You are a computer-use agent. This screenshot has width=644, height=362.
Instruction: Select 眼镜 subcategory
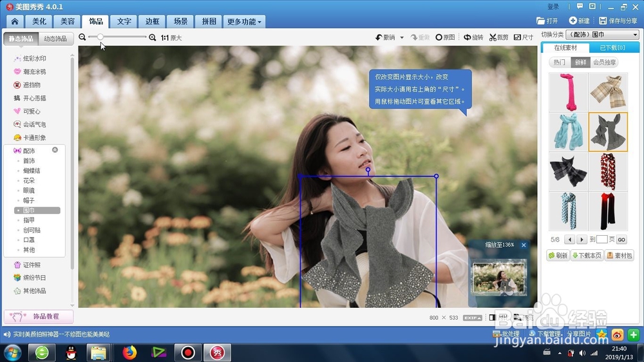(x=29, y=190)
